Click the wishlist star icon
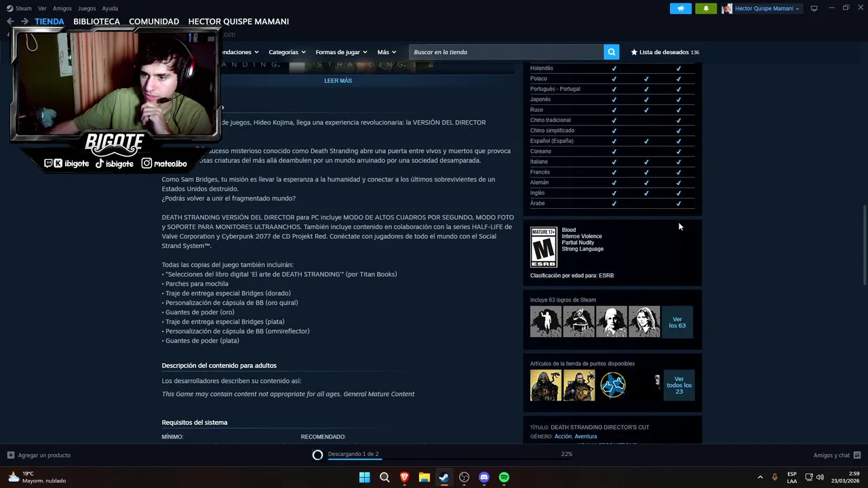This screenshot has width=868, height=488. click(x=634, y=52)
